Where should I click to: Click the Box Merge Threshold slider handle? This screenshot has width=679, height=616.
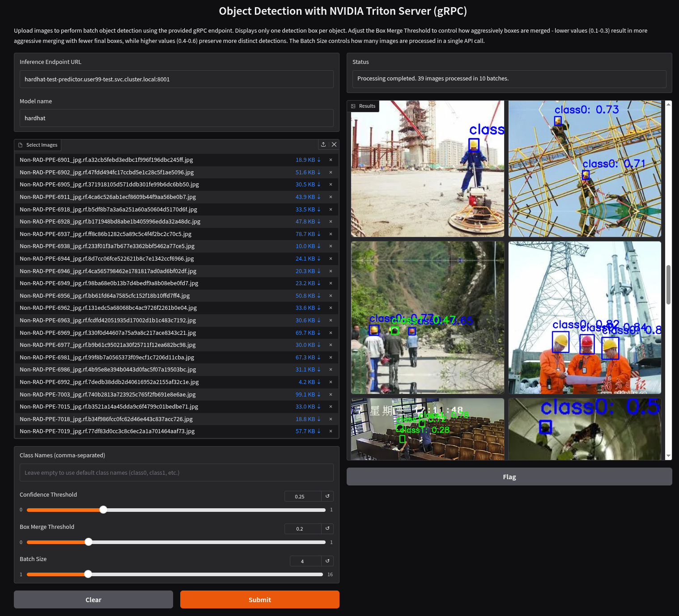[89, 542]
